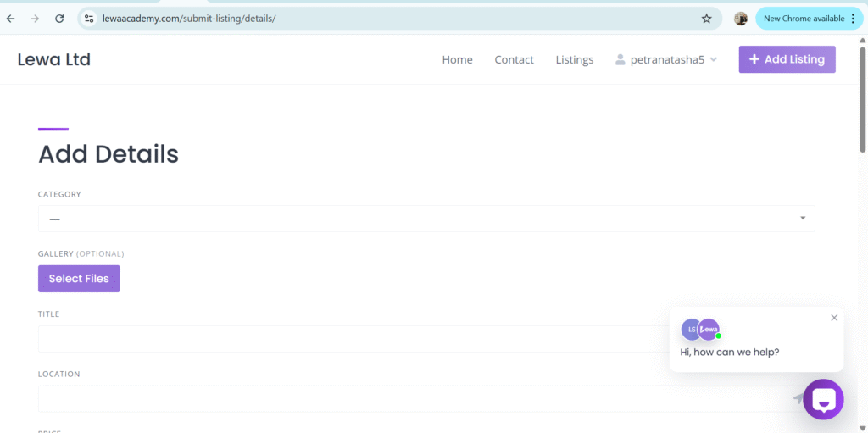The height and width of the screenshot is (433, 868).
Task: Open Chrome three-dot menu
Action: tap(853, 19)
